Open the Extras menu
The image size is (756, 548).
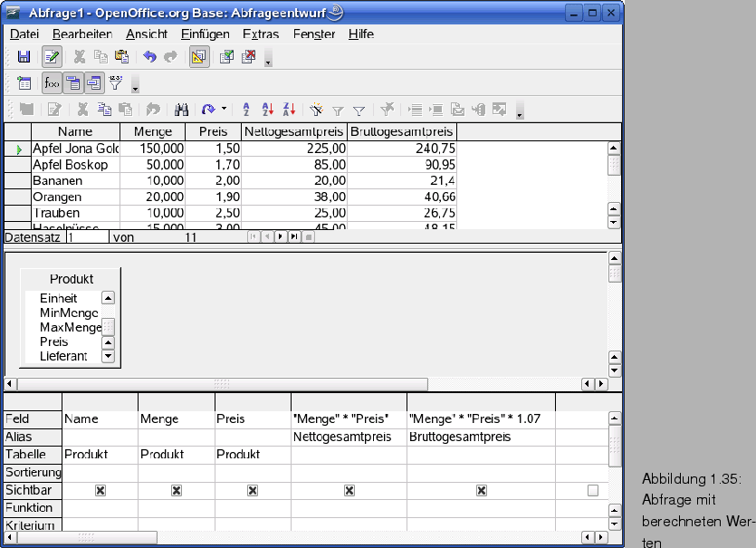click(261, 34)
